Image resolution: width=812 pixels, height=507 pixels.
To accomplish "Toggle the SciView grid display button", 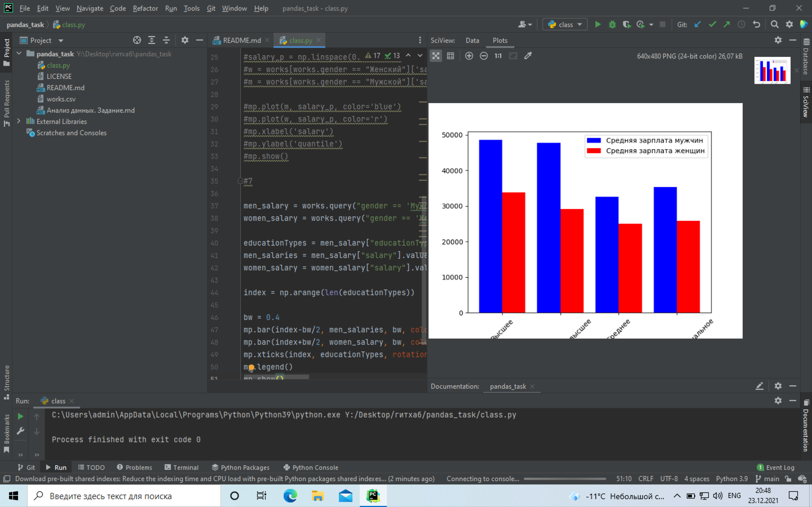I will tap(450, 56).
